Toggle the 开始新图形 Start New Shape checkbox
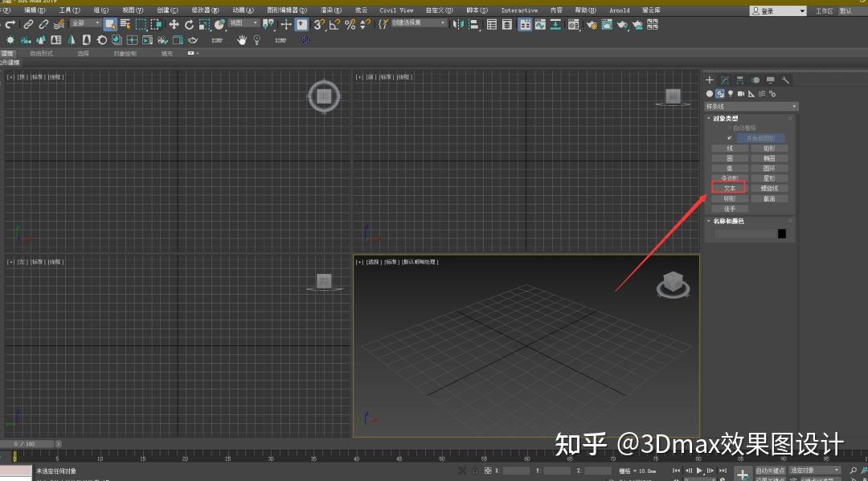This screenshot has width=868, height=481. (x=729, y=137)
